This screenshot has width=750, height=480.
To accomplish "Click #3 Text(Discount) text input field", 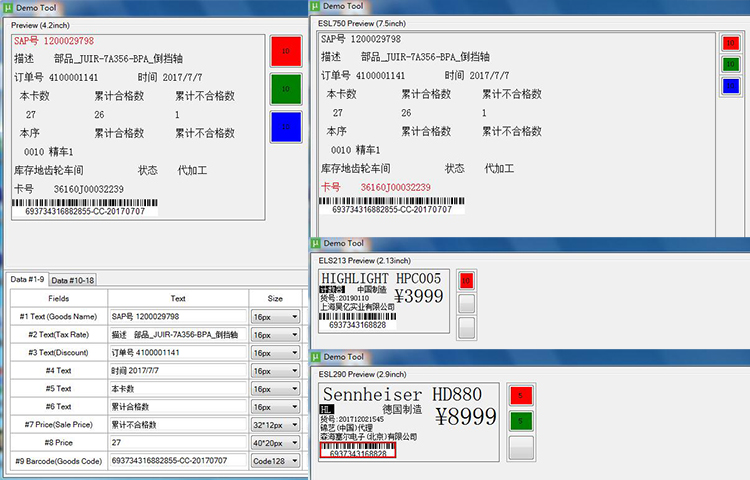I will pos(177,353).
